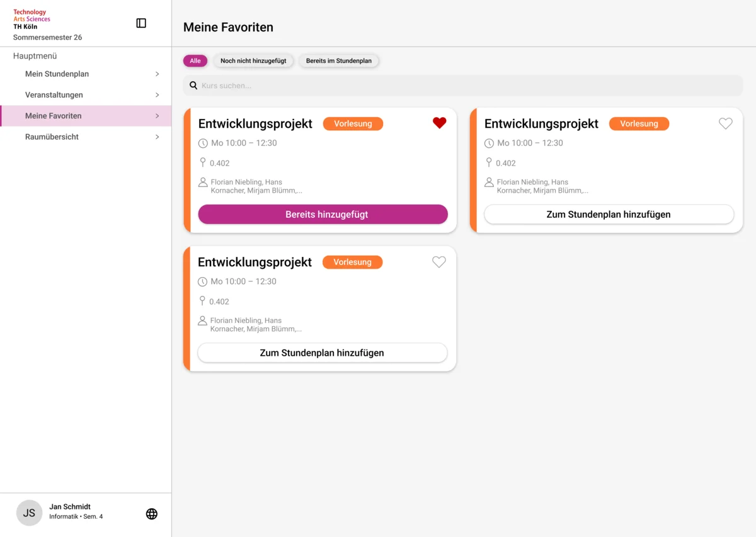Viewport: 756px width, 537px height.
Task: Expand the Mein Stundenplan chevron
Action: pyautogui.click(x=157, y=74)
